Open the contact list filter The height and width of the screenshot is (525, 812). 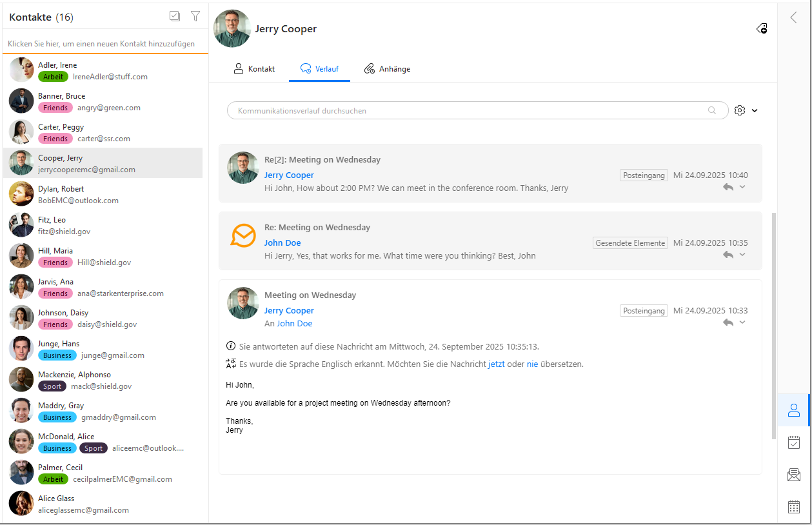[195, 17]
